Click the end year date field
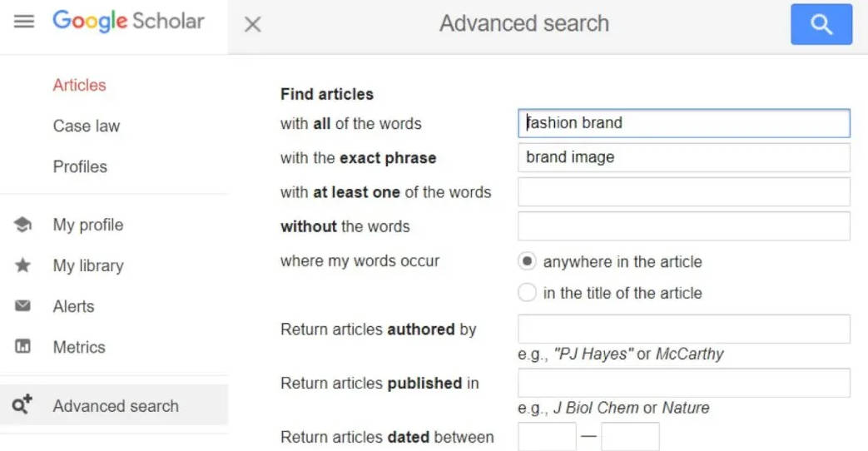The width and height of the screenshot is (868, 451). (x=630, y=437)
